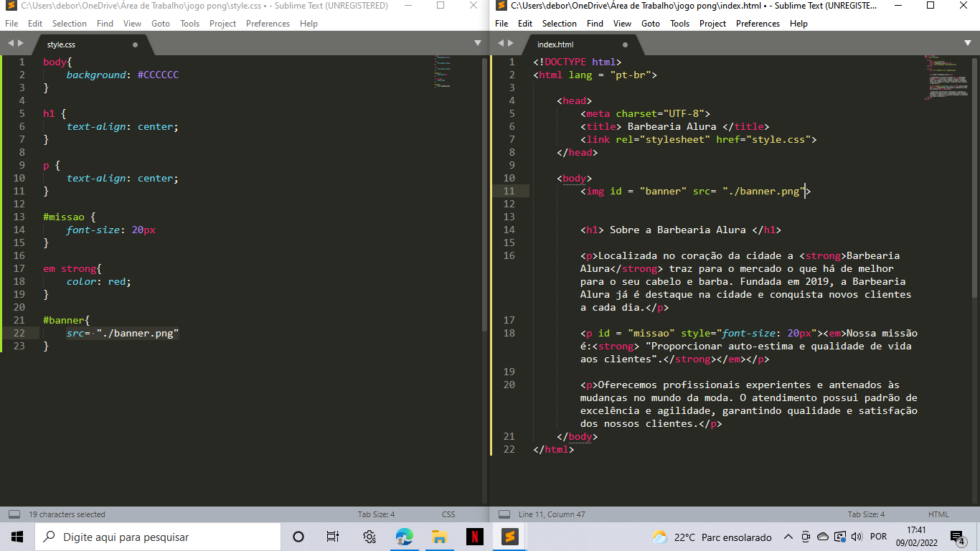980x551 pixels.
Task: Click minimap in index.html window
Action: (x=948, y=77)
